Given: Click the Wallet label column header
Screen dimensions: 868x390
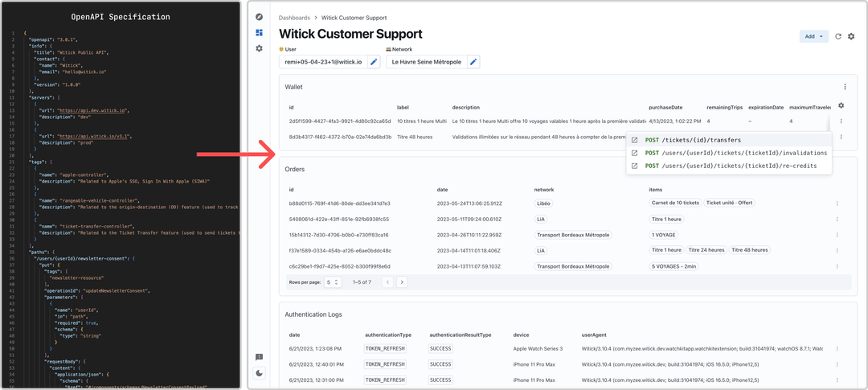Looking at the screenshot, I should click(403, 107).
